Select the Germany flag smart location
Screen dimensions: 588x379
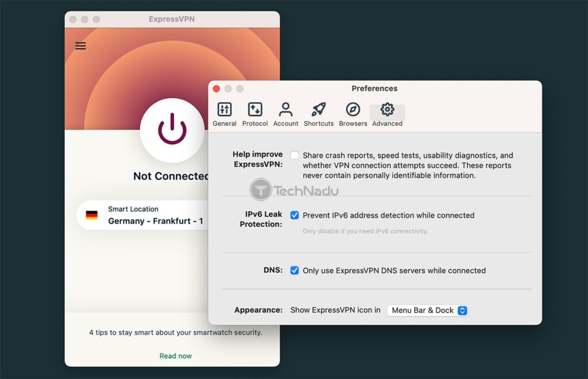91,215
